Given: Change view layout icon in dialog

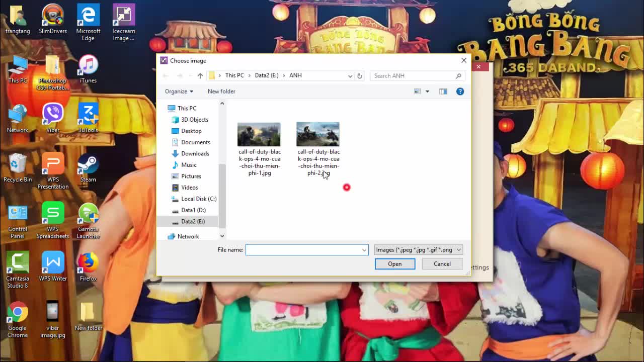Looking at the screenshot, I should (417, 92).
